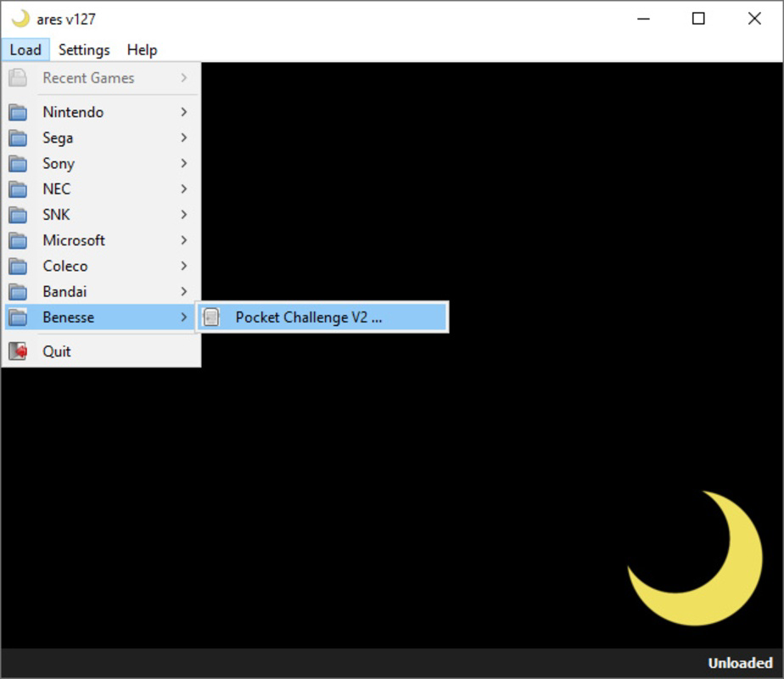784x679 pixels.
Task: Expand the Sega submenu arrow
Action: pos(183,137)
